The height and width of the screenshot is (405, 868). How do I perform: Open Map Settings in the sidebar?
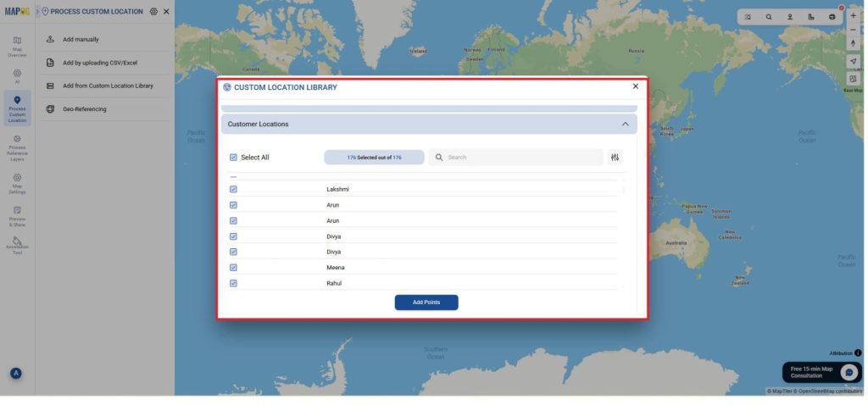(x=17, y=184)
